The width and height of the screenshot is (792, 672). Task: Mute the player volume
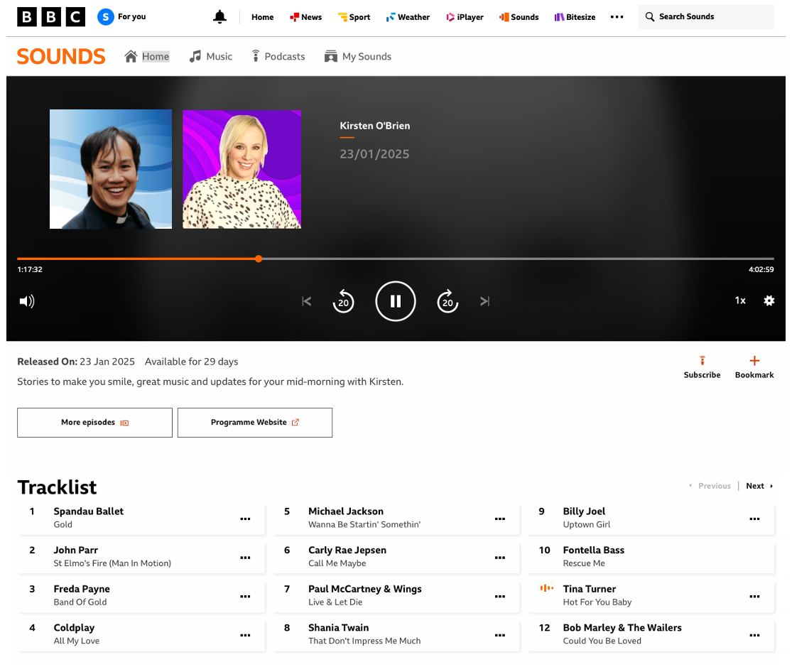pos(27,301)
